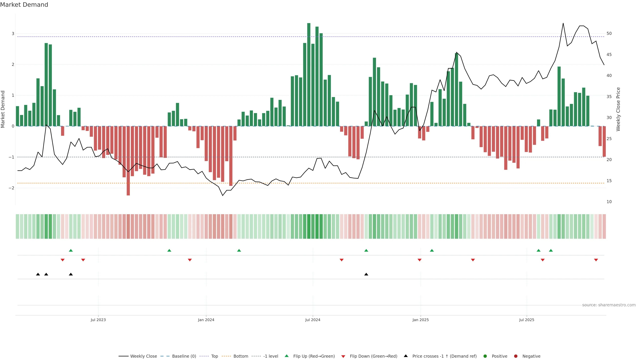
Task: Click source: sharemaestro.com text
Action: pos(609,305)
